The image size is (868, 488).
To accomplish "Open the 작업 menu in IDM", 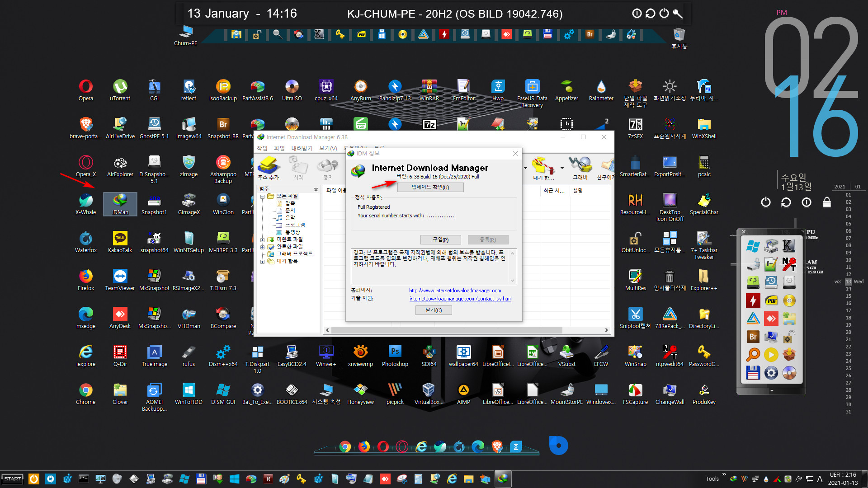I will point(262,148).
